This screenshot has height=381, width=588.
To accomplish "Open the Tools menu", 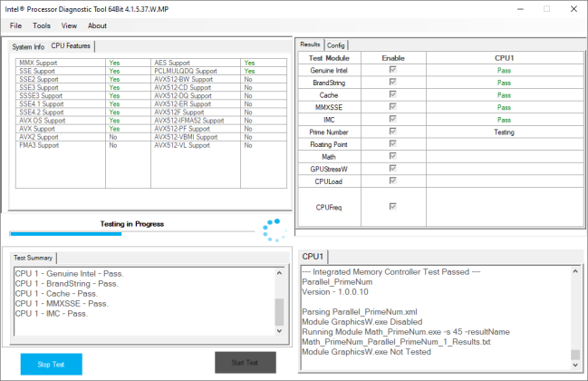I will [x=42, y=25].
